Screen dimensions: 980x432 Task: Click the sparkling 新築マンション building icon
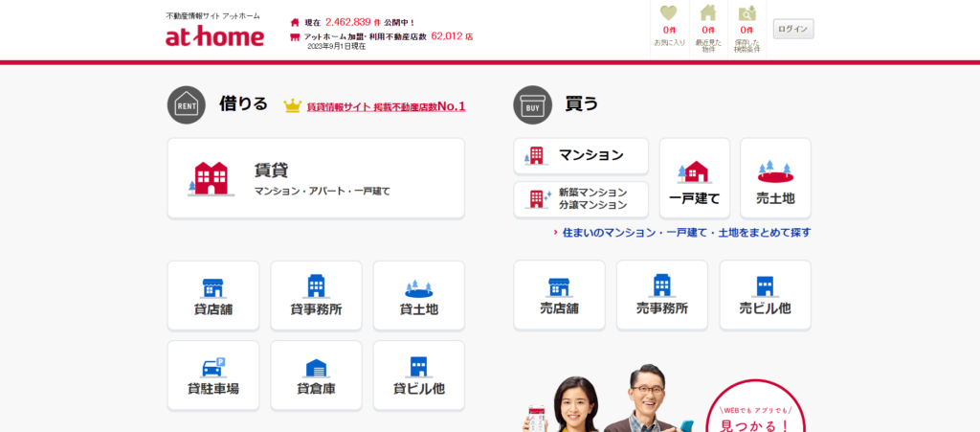538,199
